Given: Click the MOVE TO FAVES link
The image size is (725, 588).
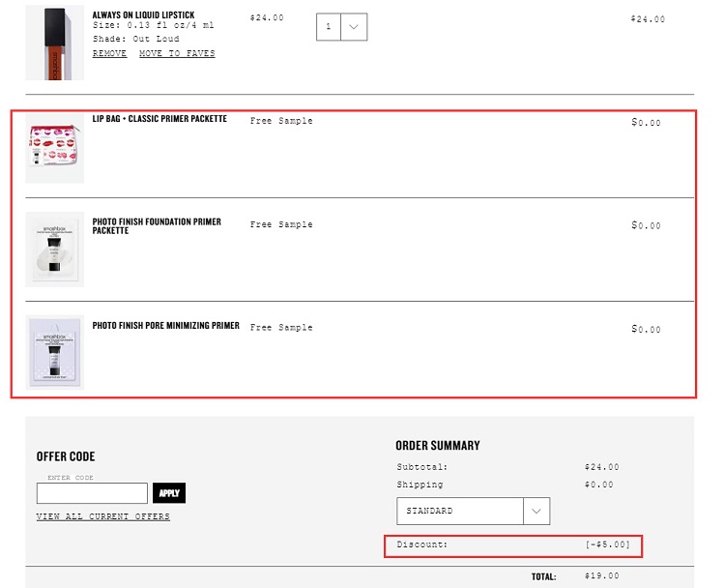Looking at the screenshot, I should pyautogui.click(x=177, y=53).
